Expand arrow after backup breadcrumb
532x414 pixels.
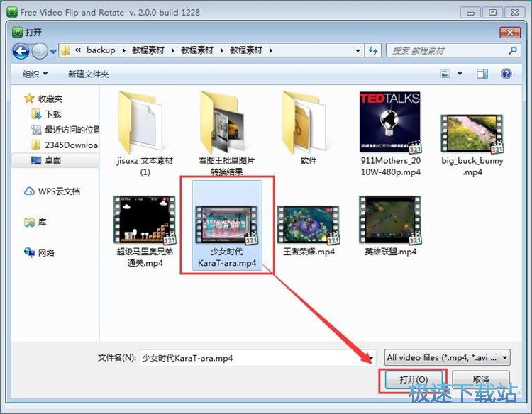point(124,50)
